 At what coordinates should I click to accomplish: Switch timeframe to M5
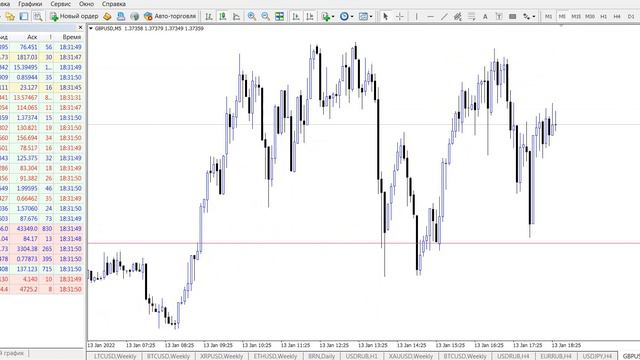pos(562,16)
